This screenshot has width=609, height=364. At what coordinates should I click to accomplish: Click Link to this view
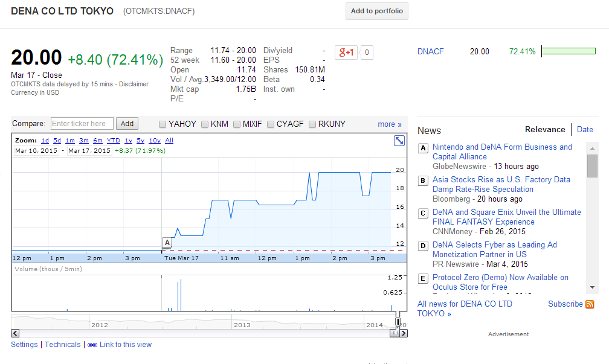point(126,345)
